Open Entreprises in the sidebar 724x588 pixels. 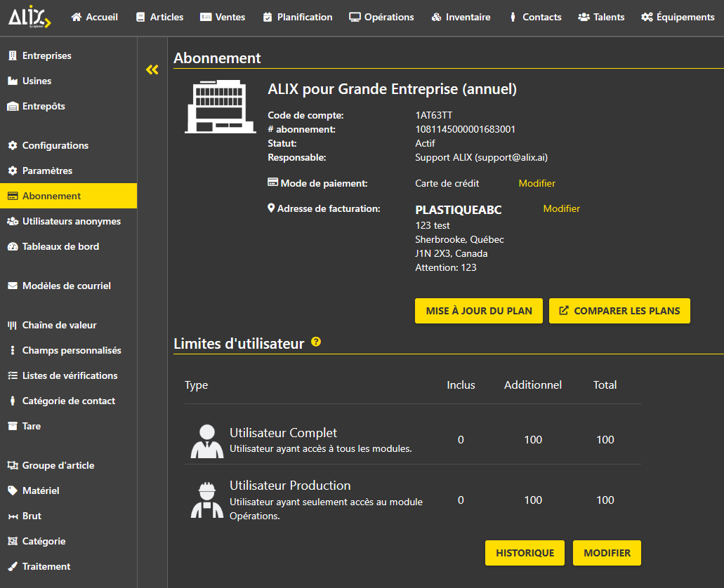[68, 56]
